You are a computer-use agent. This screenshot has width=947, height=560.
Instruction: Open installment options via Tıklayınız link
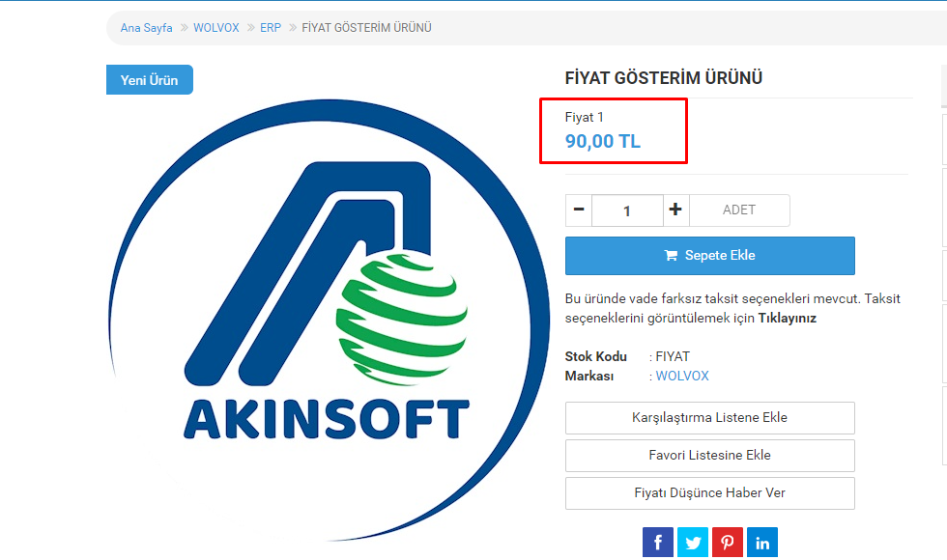coord(787,318)
